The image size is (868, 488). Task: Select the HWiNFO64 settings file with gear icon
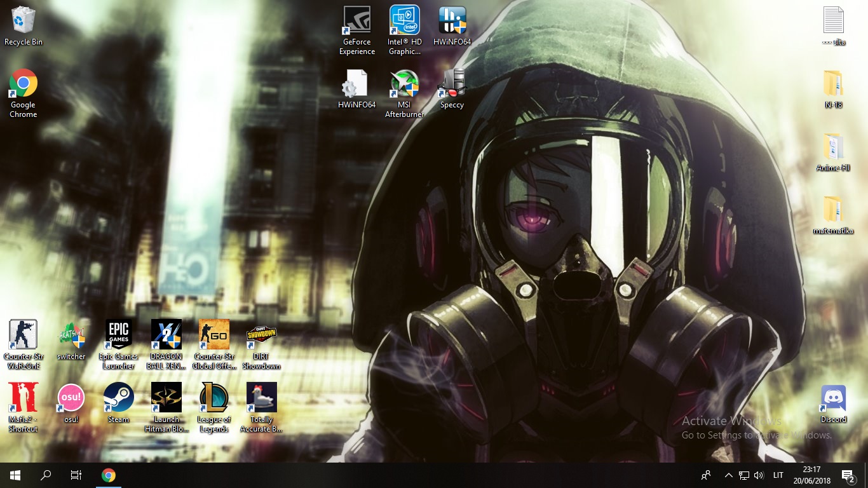[357, 88]
